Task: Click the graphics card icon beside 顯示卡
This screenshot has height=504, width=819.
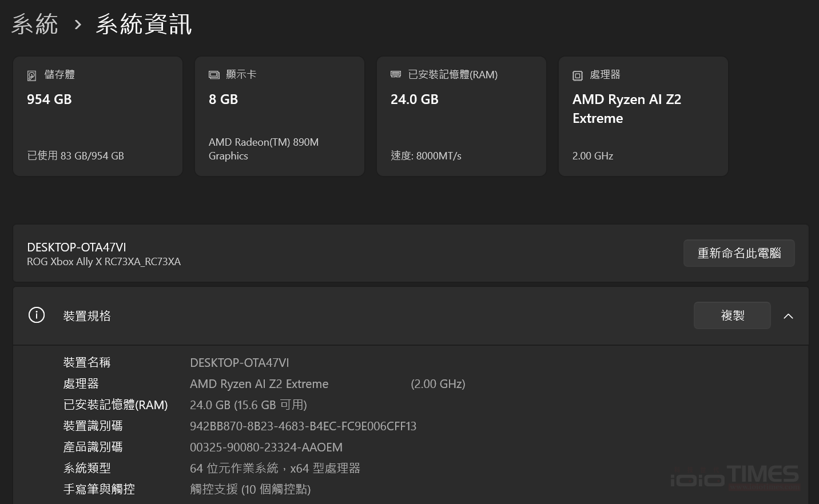Action: [214, 75]
